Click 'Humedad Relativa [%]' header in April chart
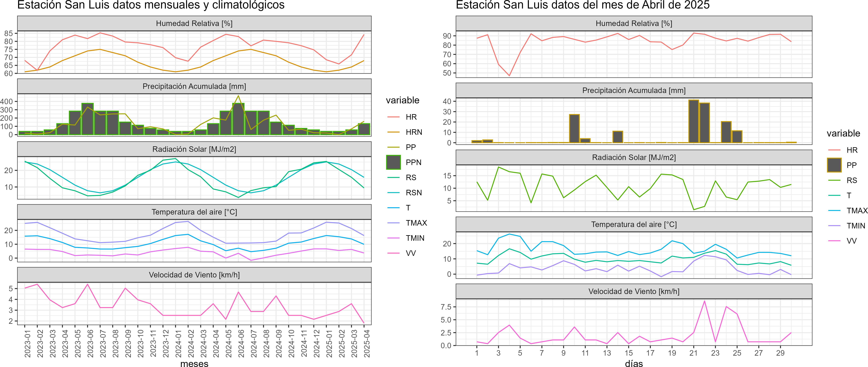 [634, 23]
